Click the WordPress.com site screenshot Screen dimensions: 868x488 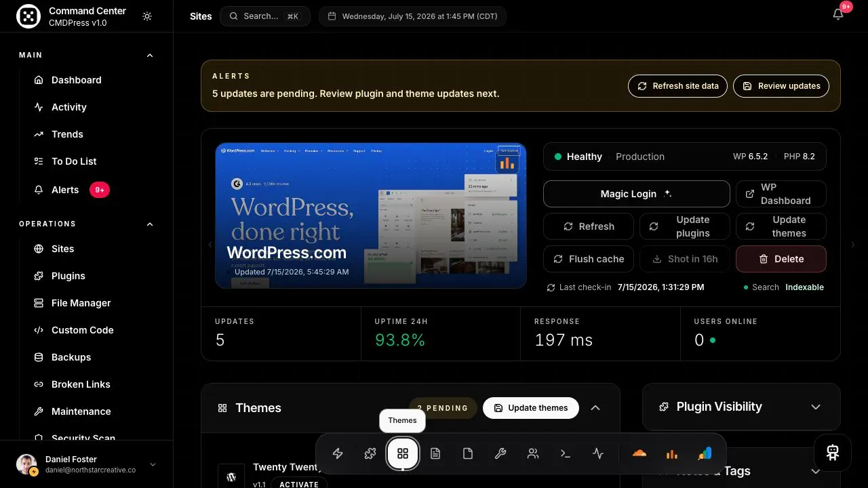(x=371, y=216)
